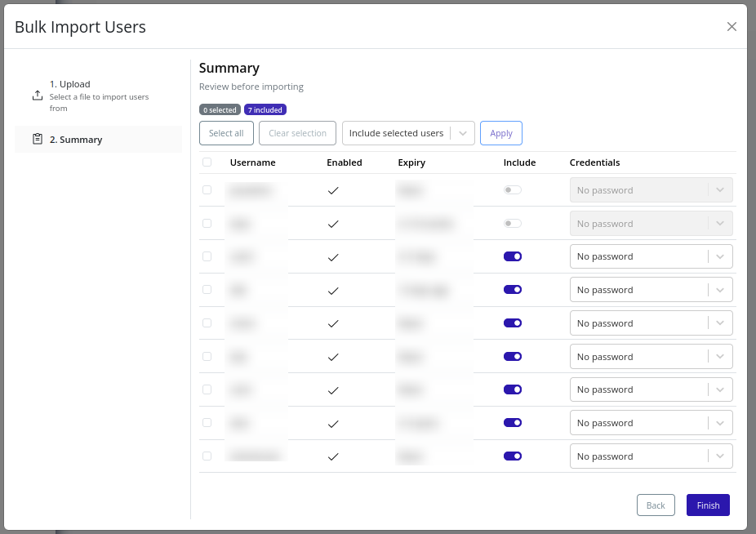This screenshot has width=756, height=534.
Task: Click Finish to complete the import
Action: point(707,505)
